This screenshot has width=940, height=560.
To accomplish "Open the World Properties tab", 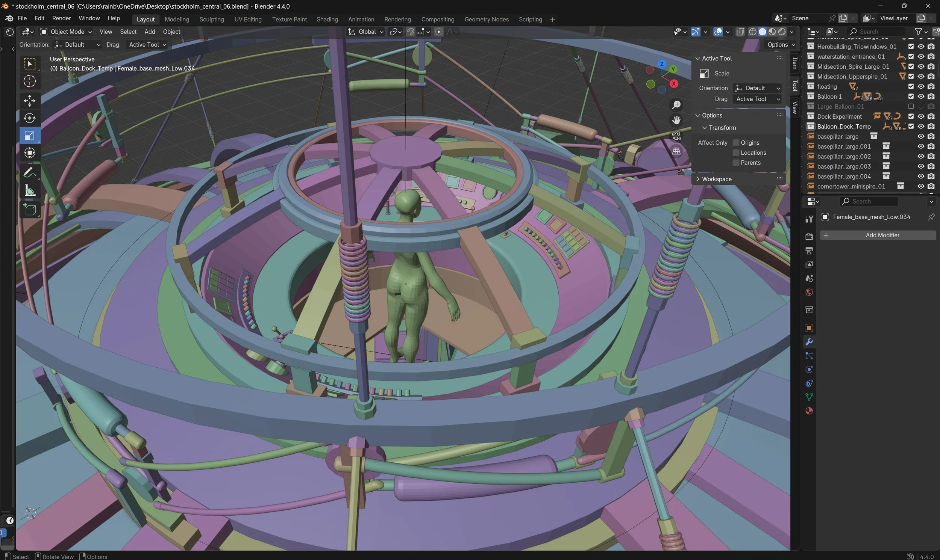I will 809,292.
